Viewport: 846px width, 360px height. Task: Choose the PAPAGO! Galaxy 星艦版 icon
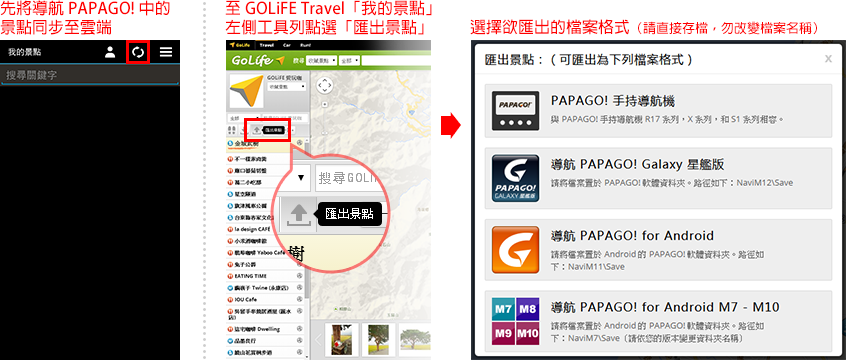[x=515, y=178]
